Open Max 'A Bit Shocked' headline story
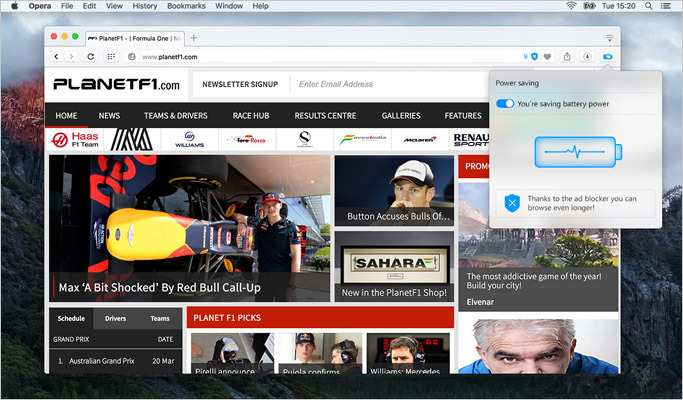Image resolution: width=683 pixels, height=400 pixels. coord(189,228)
